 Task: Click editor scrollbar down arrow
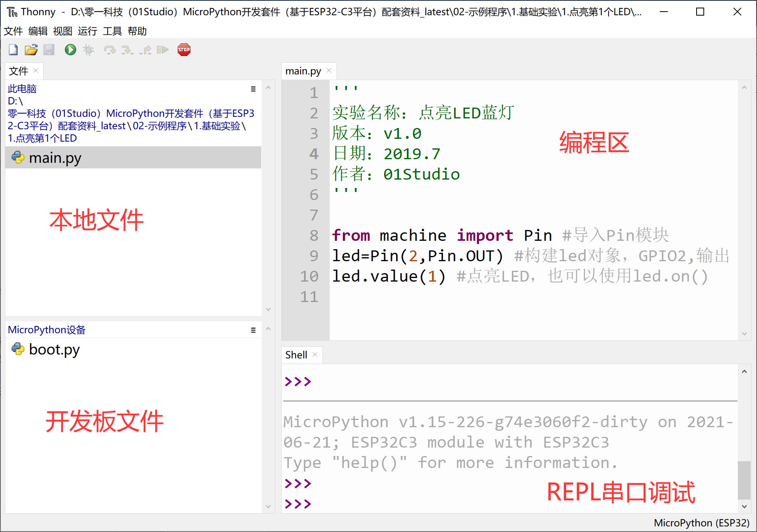point(744,334)
